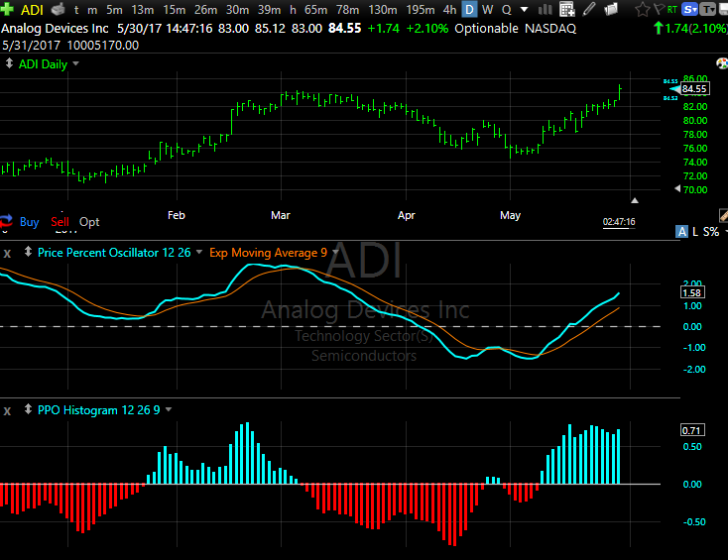Enable arithmetic 'A' price scale
The height and width of the screenshot is (560, 728).
(x=681, y=232)
